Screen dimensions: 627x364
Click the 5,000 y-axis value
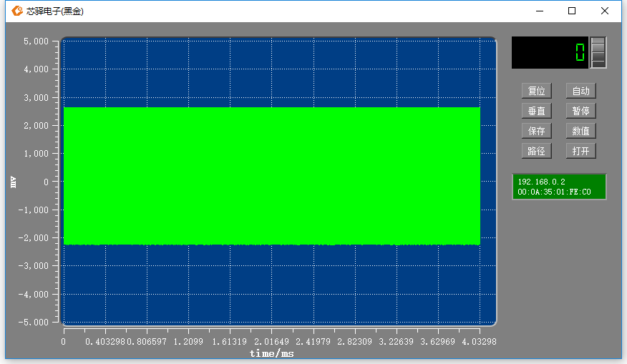36,41
